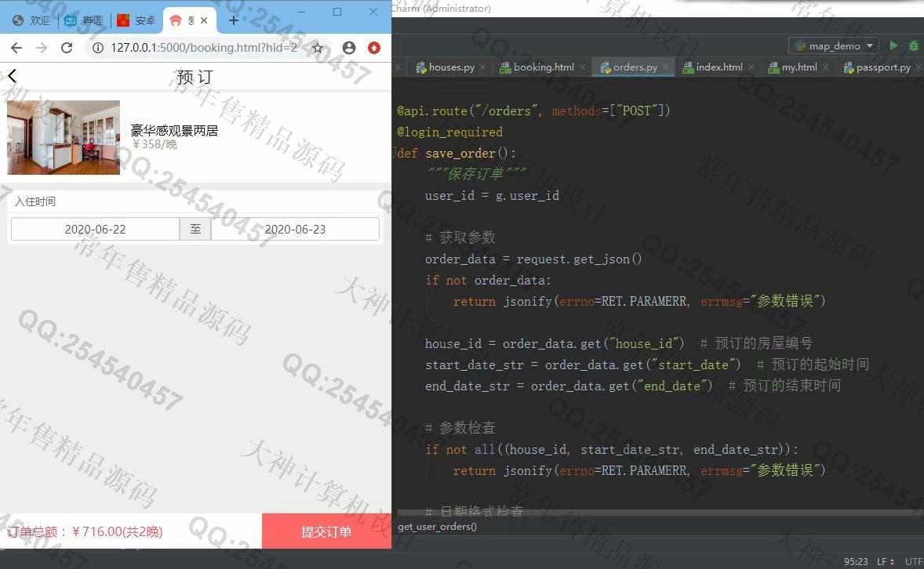Viewport: 924px width, 569px height.
Task: Go back in Chrome browser
Action: 16,48
